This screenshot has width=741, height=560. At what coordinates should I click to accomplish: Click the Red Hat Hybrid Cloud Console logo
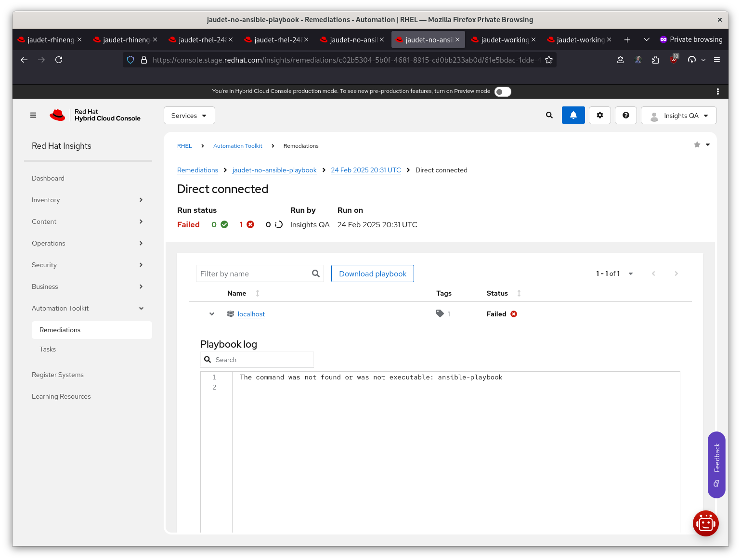(95, 115)
